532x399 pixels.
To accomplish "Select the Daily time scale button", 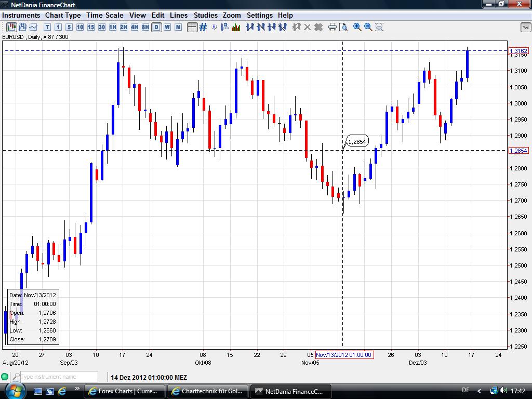I will click(x=156, y=27).
